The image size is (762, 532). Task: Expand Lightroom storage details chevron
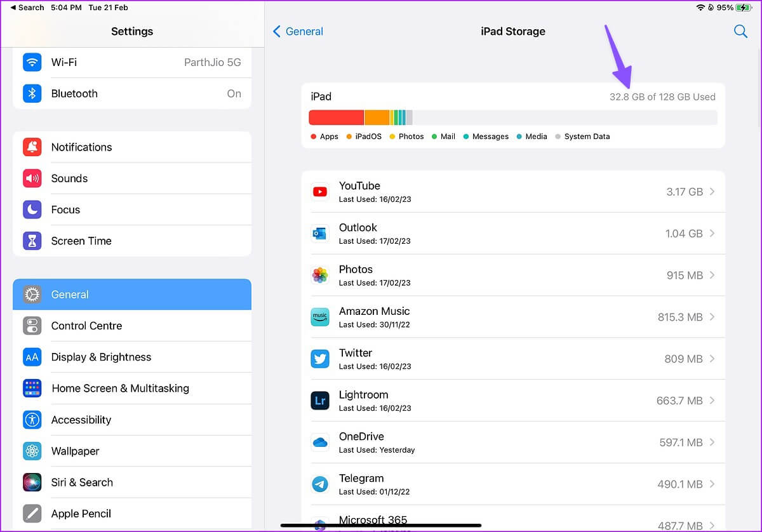(x=712, y=401)
